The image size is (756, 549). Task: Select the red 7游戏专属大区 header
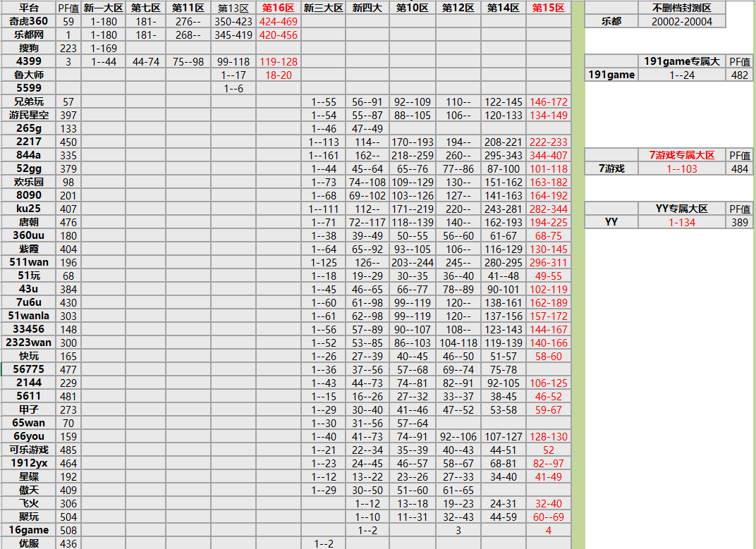click(x=682, y=155)
